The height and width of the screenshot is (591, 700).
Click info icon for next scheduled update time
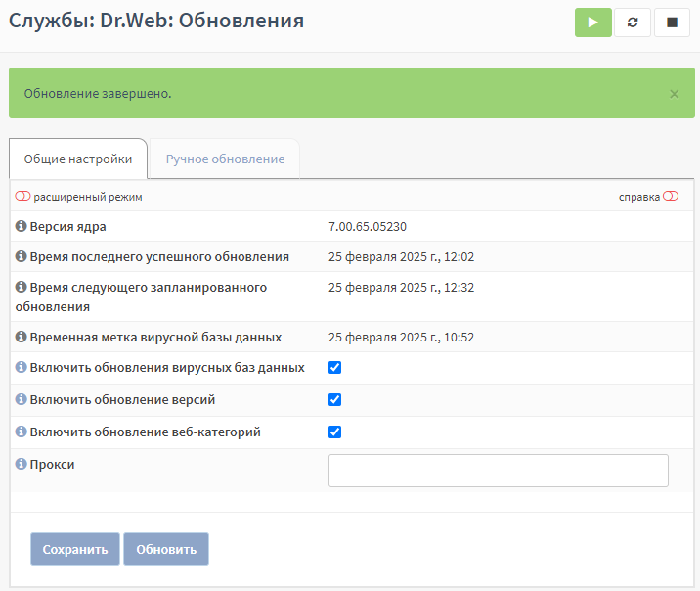click(21, 287)
